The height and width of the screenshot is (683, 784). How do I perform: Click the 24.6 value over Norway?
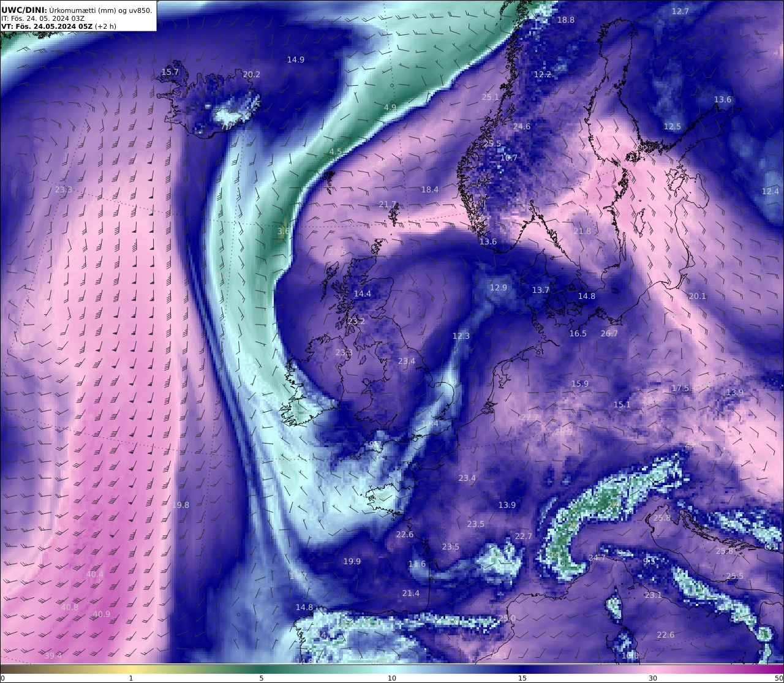(522, 126)
